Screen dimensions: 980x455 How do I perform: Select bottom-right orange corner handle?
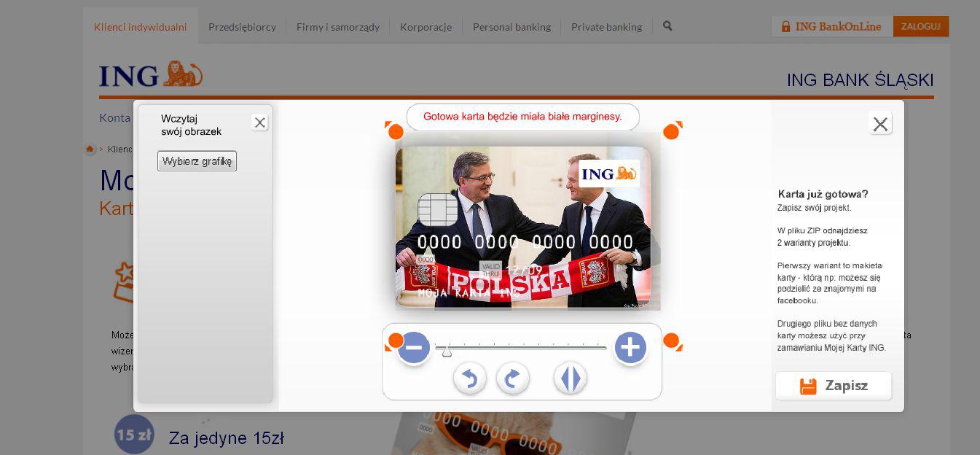[x=673, y=341]
